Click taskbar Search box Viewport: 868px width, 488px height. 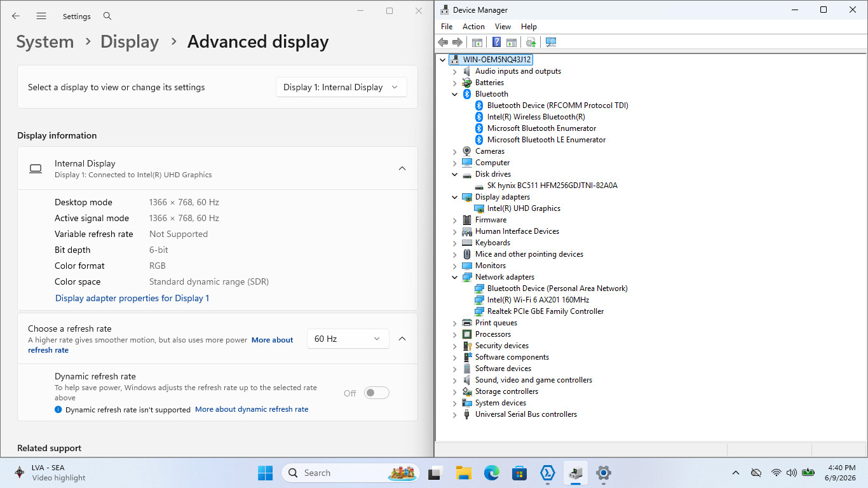(x=351, y=473)
